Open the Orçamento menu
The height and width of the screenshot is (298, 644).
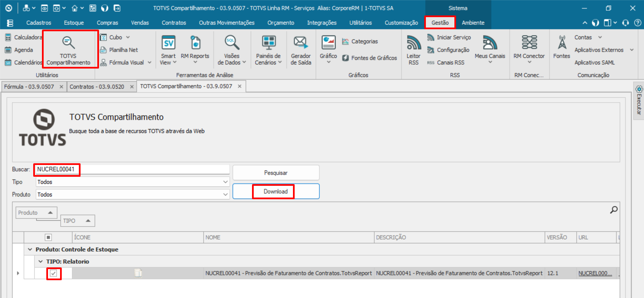pos(281,23)
